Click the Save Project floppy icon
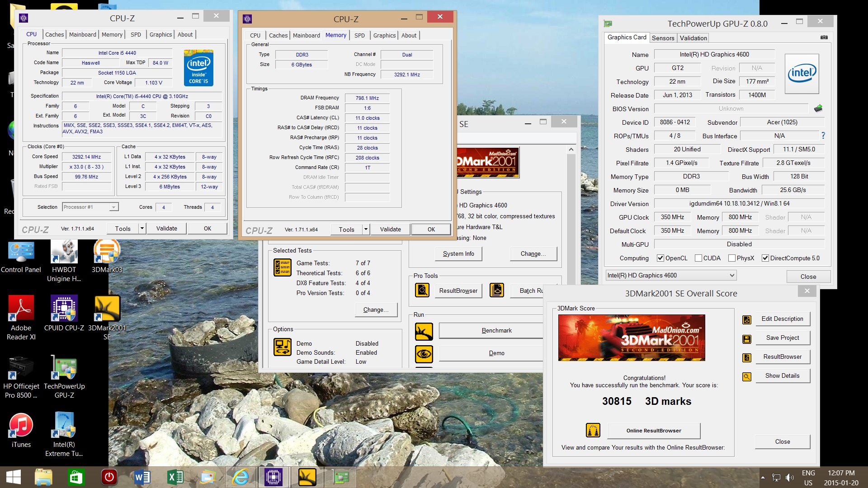 (747, 339)
